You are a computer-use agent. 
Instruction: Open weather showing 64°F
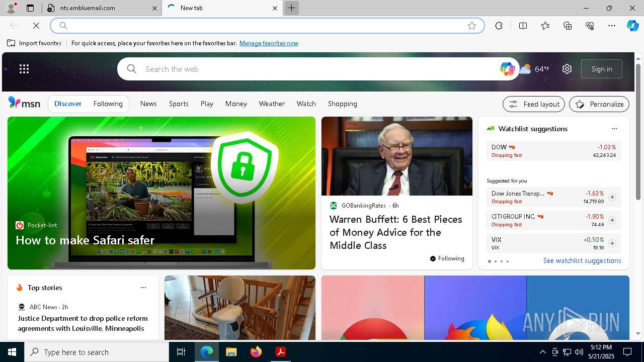534,69
